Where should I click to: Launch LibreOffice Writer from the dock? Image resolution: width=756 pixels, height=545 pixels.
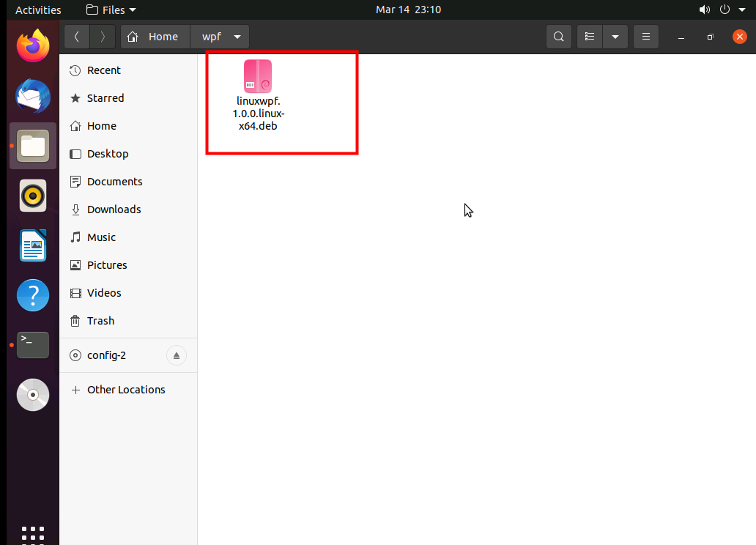33,245
